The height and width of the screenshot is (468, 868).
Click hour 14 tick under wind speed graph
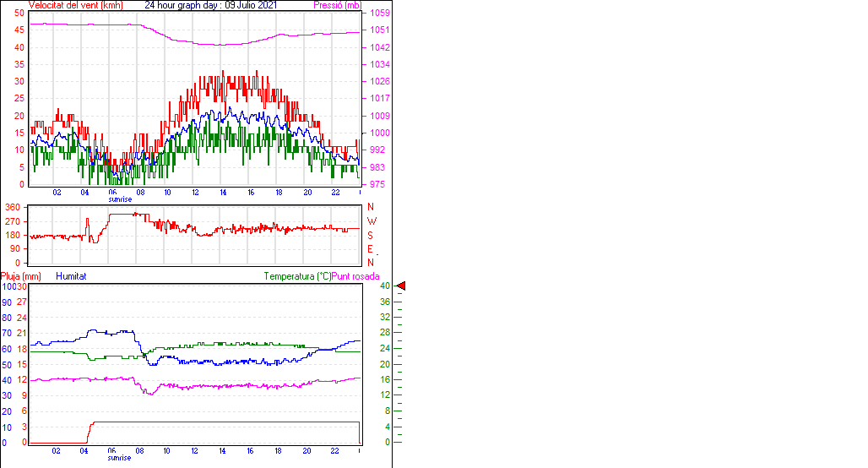(223, 193)
